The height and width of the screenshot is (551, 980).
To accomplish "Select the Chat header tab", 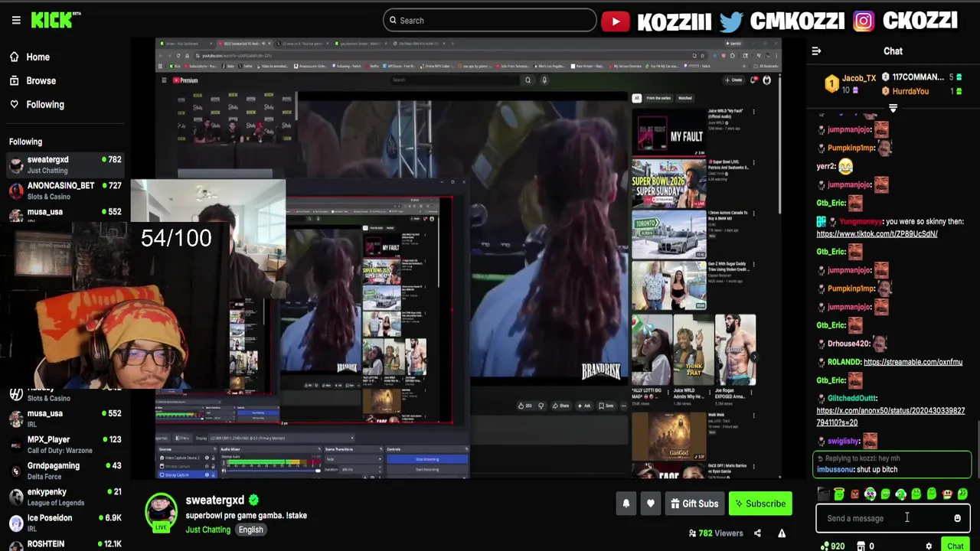I will pyautogui.click(x=893, y=51).
